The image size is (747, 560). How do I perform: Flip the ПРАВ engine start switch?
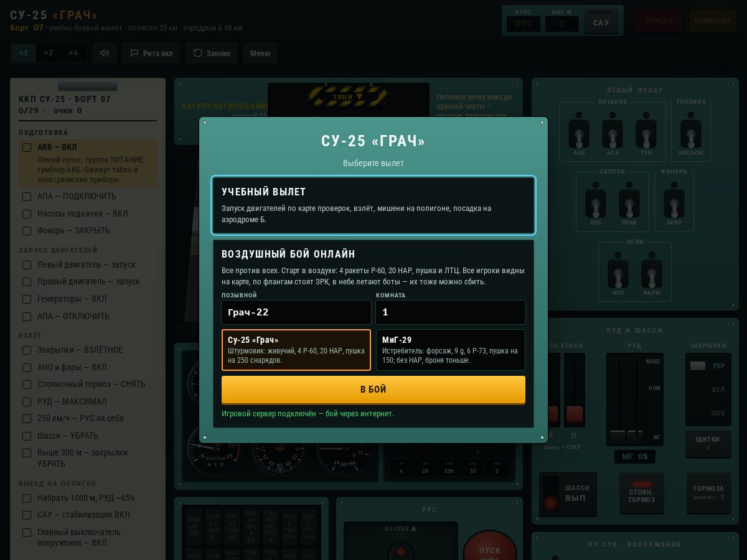(x=629, y=203)
